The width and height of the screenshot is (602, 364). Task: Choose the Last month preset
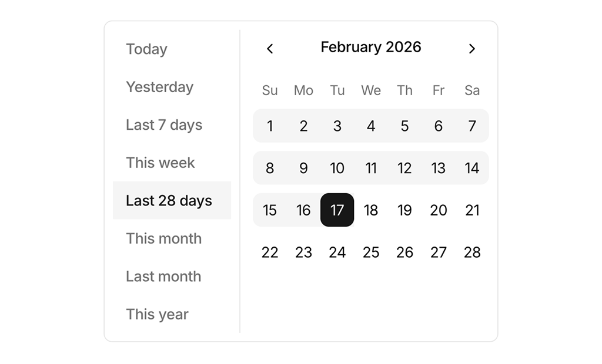click(163, 277)
